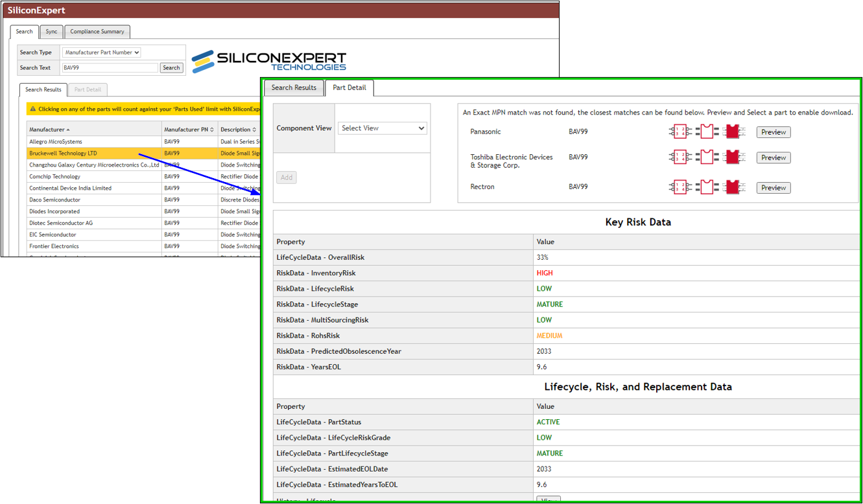
Task: Preview the Rectron BAV99 part
Action: tap(774, 188)
